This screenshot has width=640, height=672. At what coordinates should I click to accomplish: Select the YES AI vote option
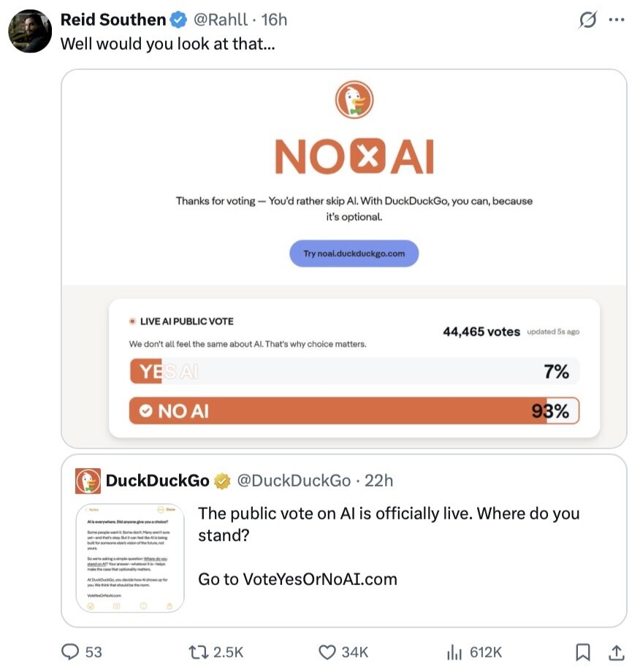(354, 372)
